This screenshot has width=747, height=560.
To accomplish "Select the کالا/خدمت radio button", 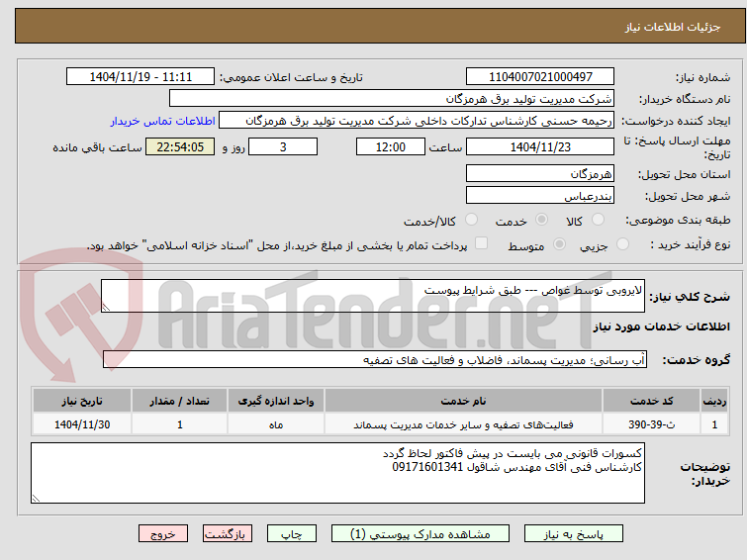I will point(471,220).
